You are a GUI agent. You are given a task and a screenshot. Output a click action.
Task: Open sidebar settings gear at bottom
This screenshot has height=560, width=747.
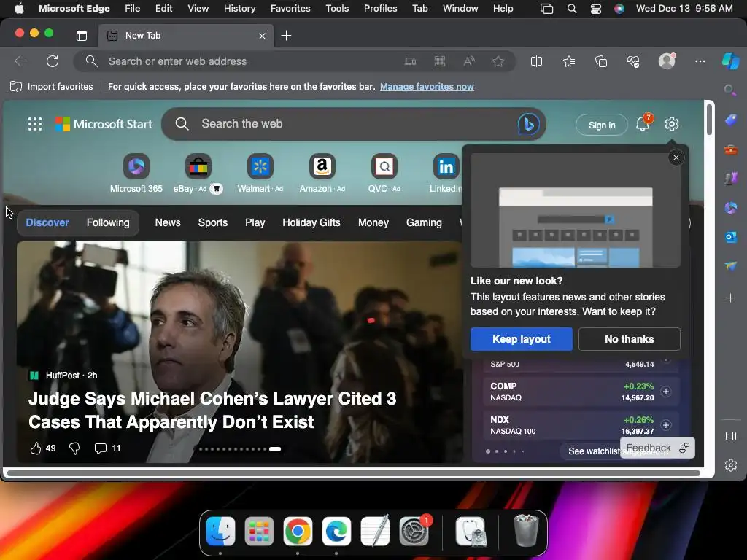pyautogui.click(x=731, y=464)
